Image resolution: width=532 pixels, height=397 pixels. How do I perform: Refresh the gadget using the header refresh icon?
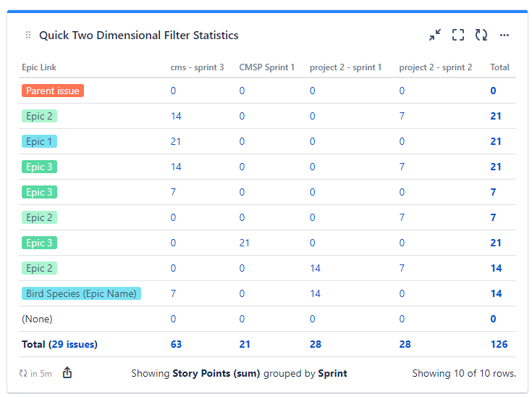pos(481,35)
